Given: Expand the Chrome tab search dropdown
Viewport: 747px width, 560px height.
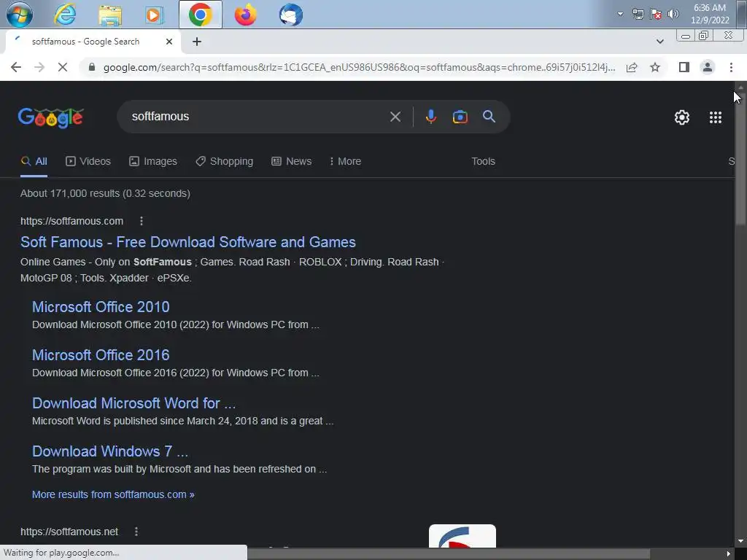Looking at the screenshot, I should click(659, 42).
